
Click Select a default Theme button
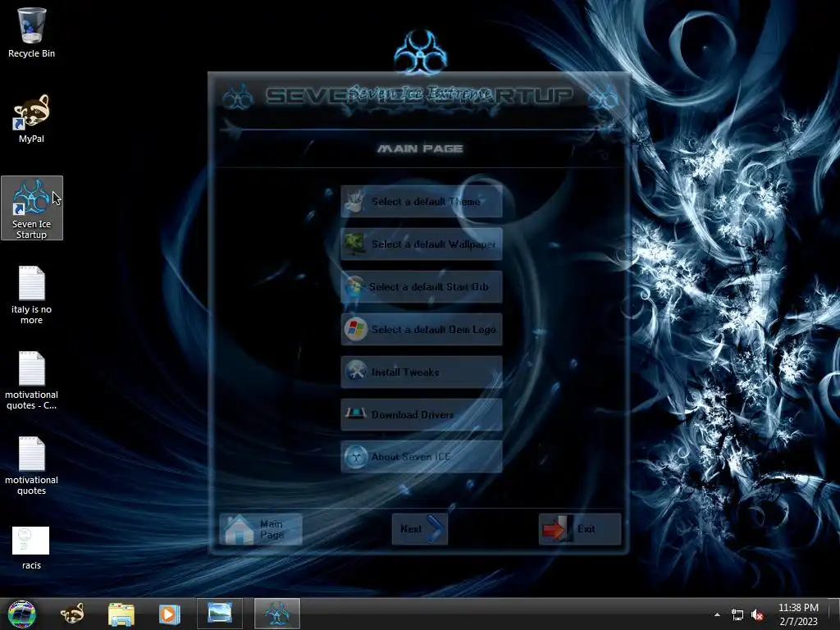[x=421, y=202]
